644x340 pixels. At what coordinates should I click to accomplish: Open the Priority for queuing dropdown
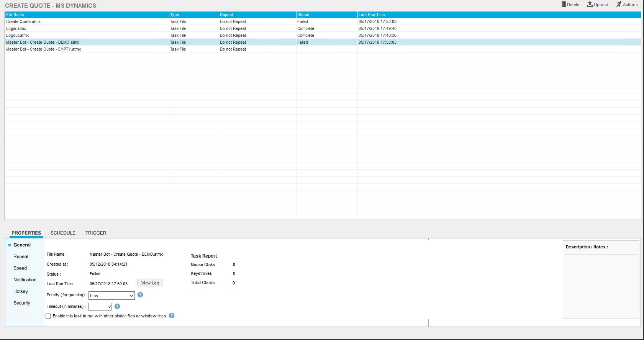111,296
